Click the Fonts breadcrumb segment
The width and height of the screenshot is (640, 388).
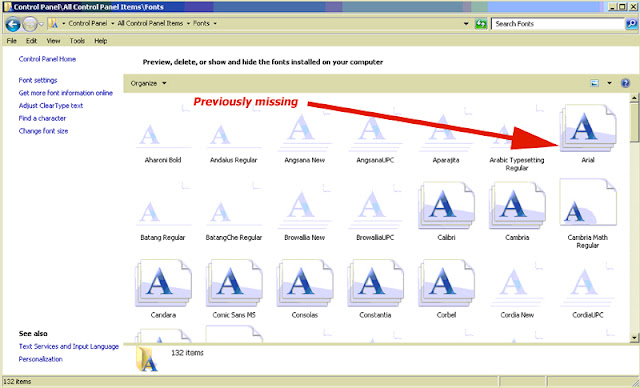201,24
